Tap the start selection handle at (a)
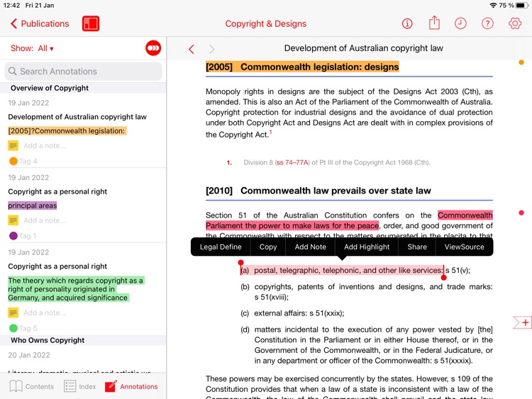 click(241, 263)
